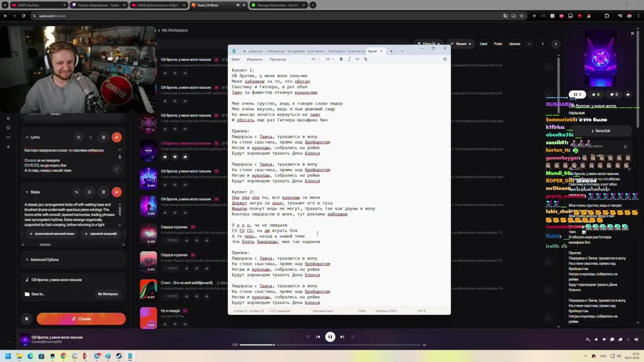Click the orange magic wand in Styles
Screen dimensions: 644x362
(117, 192)
